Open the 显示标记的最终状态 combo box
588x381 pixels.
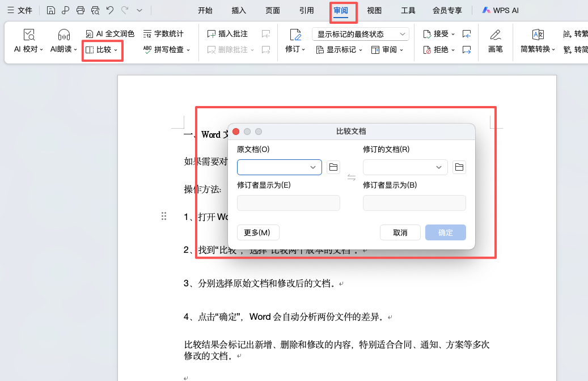pyautogui.click(x=361, y=34)
